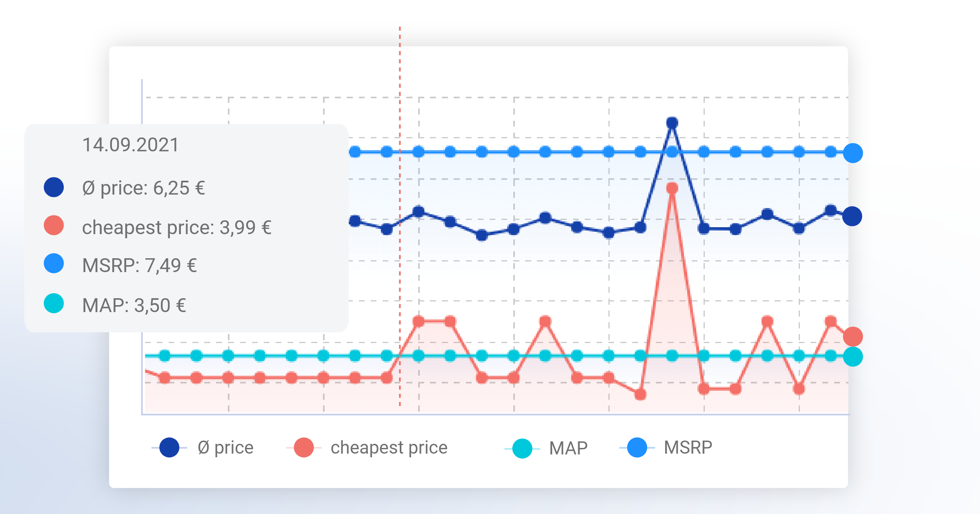Click the Ø price legend marker
This screenshot has height=514, width=980.
click(x=169, y=448)
